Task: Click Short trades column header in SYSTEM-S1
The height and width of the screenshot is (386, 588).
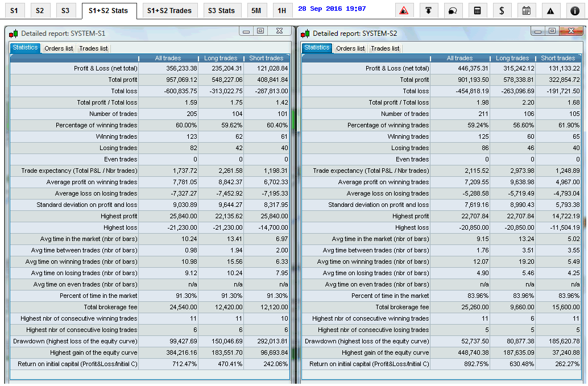Action: 266,58
